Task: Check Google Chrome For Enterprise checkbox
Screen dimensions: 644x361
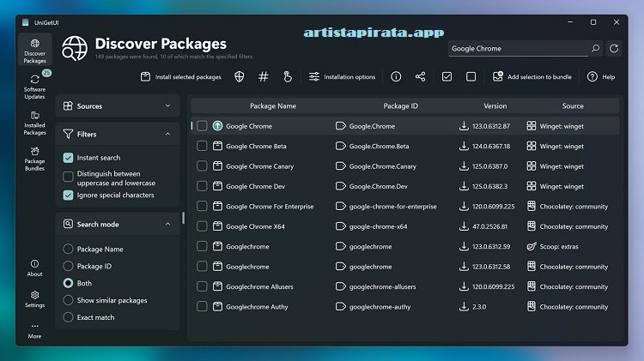Action: pos(202,207)
